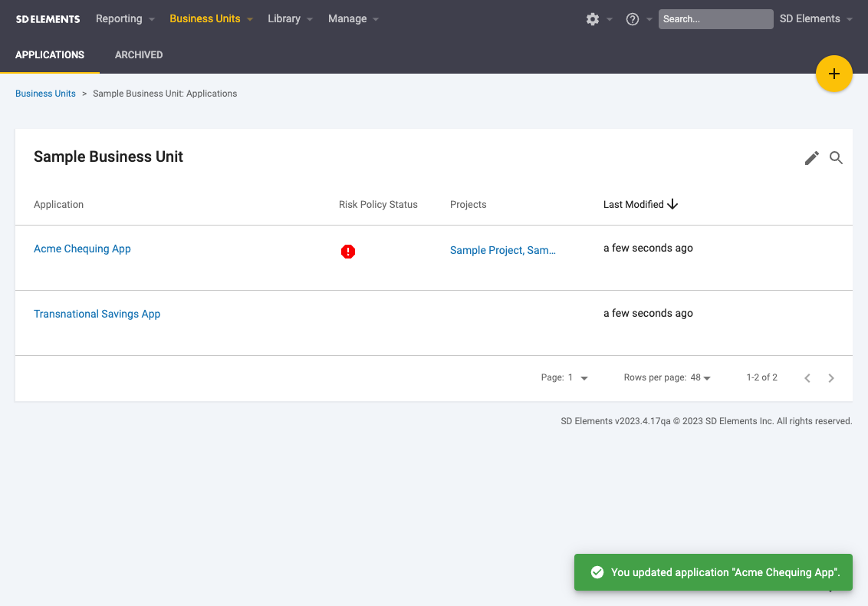Screen dimensions: 868x606
Task: Click the '1-2 of 2' pagination count
Action: [x=761, y=377]
